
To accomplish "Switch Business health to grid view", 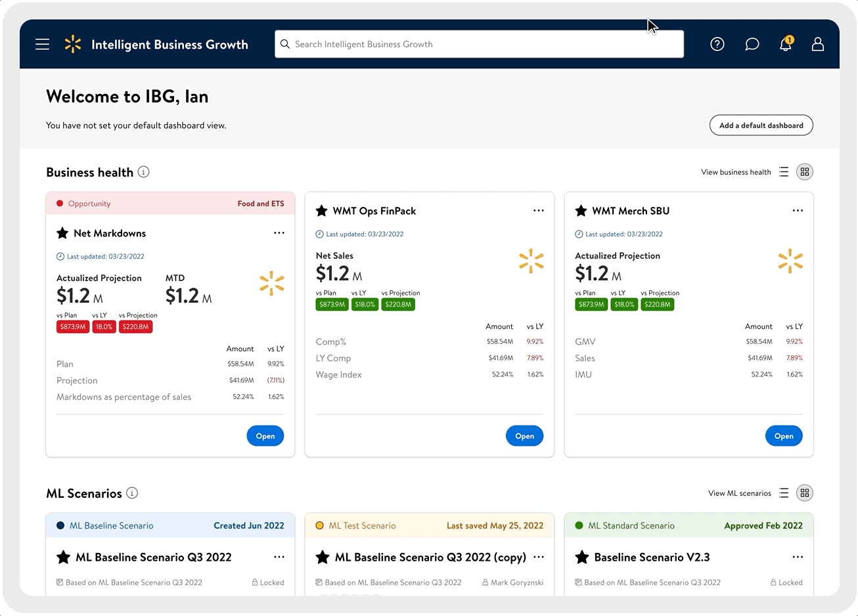I will [x=805, y=172].
